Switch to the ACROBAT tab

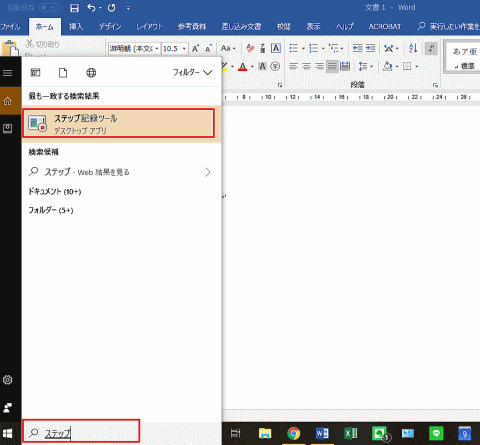click(x=385, y=27)
